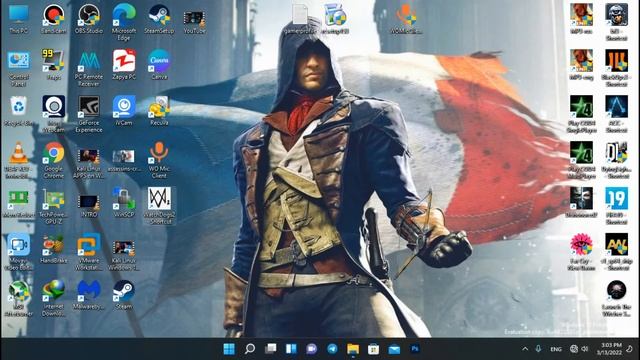Open the soldier helmet game shortcut
The image size is (640, 360).
[x=616, y=22]
